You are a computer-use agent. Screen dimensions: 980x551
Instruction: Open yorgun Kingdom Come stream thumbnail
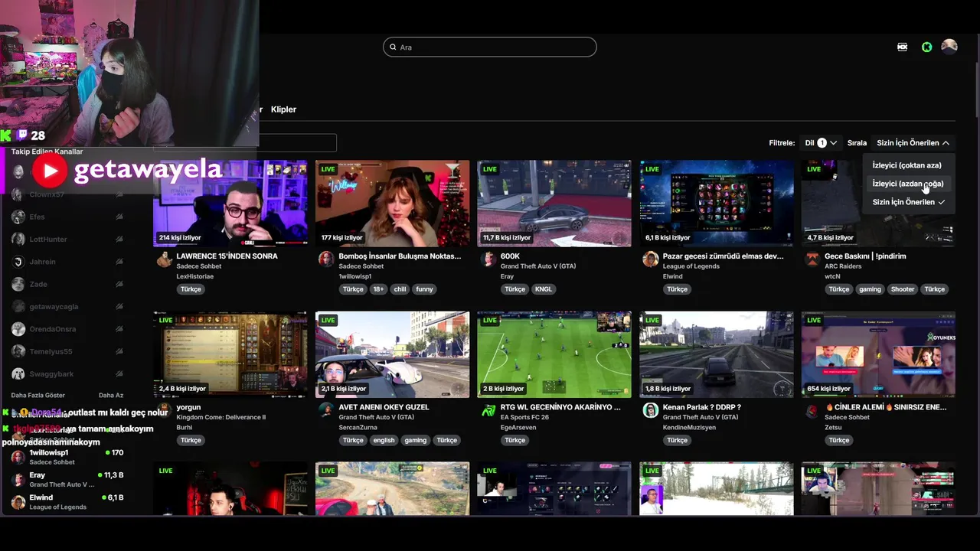click(x=230, y=354)
